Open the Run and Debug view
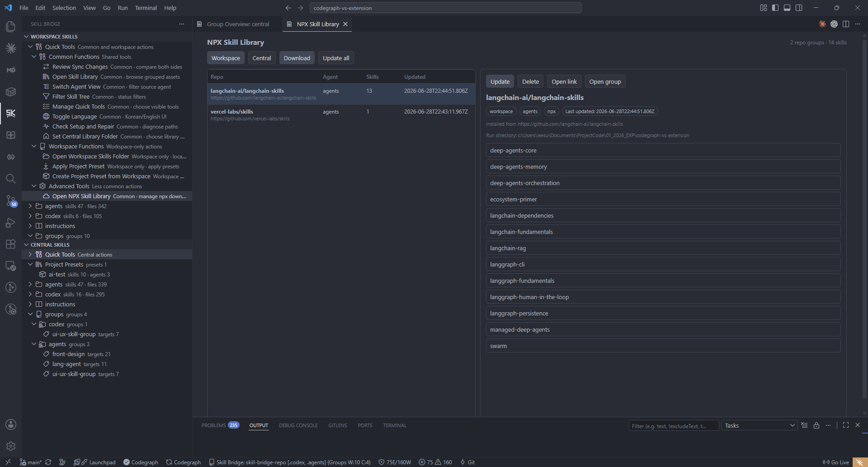This screenshot has height=467, width=868. (11, 222)
